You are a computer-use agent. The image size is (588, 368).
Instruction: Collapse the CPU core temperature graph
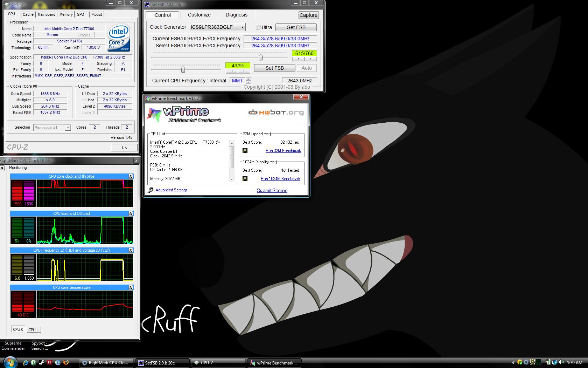[131, 287]
